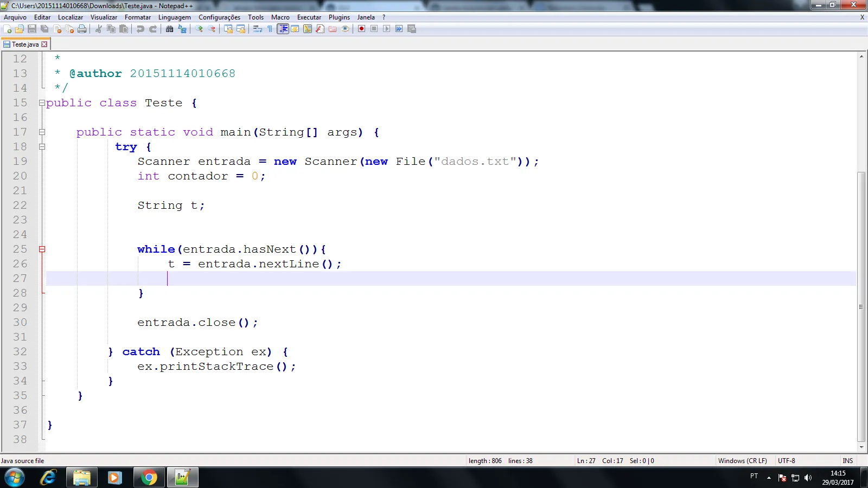Click the scrollbar down arrow
Image resolution: width=868 pixels, height=488 pixels.
click(x=861, y=447)
